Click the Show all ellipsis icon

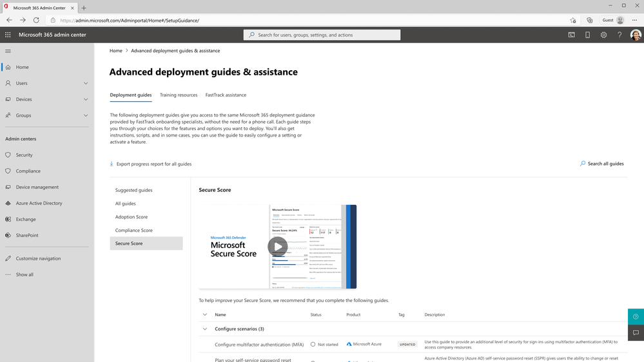[8, 274]
